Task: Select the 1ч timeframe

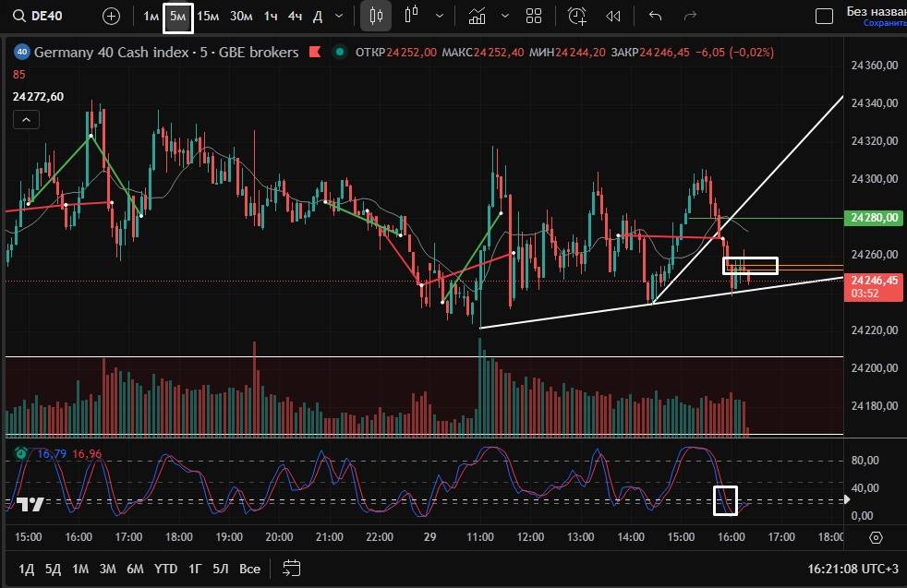Action: point(271,16)
